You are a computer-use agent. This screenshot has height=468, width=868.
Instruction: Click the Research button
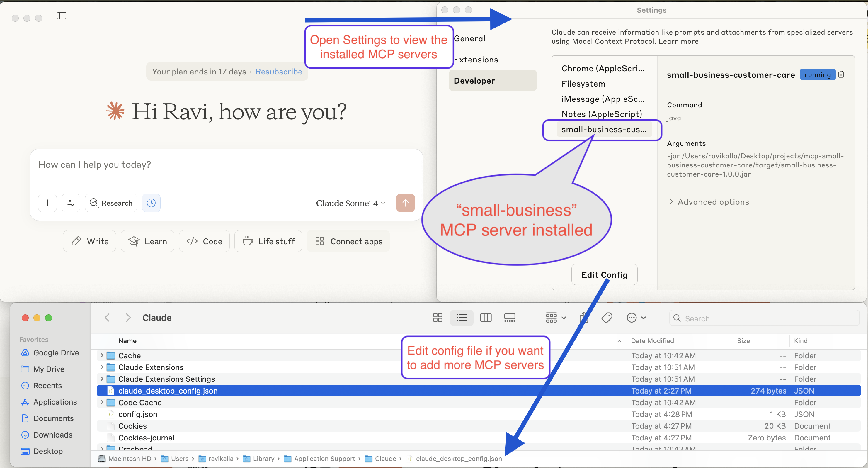coord(111,203)
